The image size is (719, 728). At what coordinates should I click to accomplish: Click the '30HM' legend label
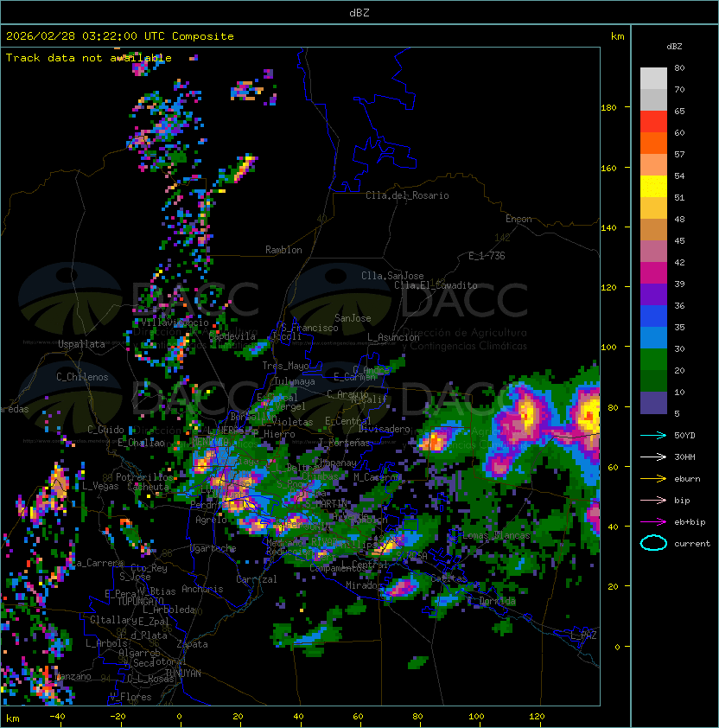(684, 457)
